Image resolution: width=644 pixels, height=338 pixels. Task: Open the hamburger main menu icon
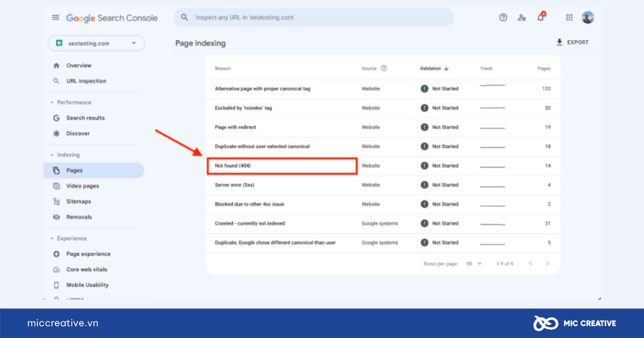click(x=55, y=18)
